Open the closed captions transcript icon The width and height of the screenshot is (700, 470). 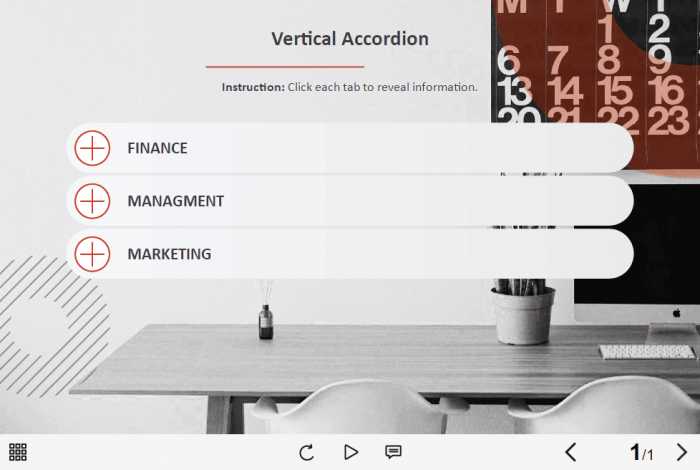click(x=393, y=452)
